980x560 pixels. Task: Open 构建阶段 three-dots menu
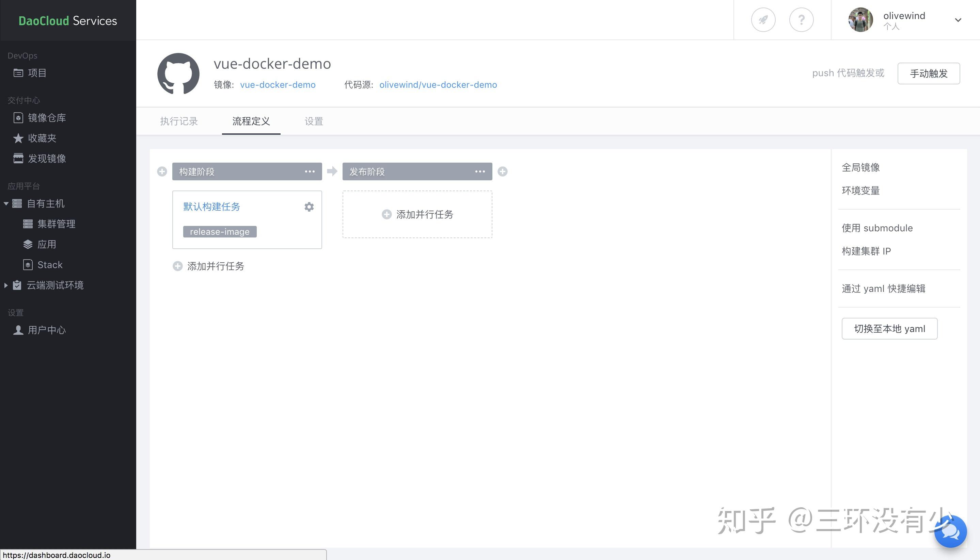(x=310, y=171)
